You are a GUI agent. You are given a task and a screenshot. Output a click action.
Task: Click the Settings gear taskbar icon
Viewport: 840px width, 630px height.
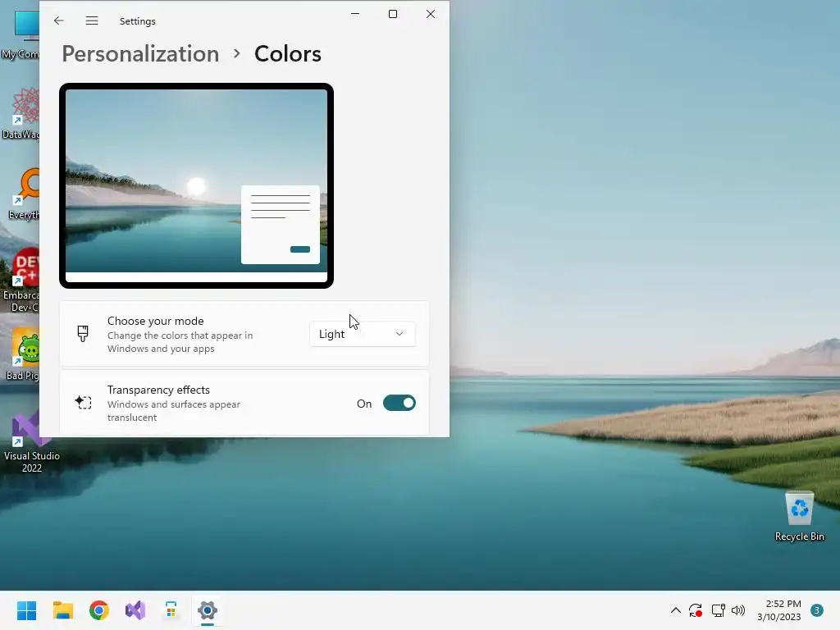point(208,610)
